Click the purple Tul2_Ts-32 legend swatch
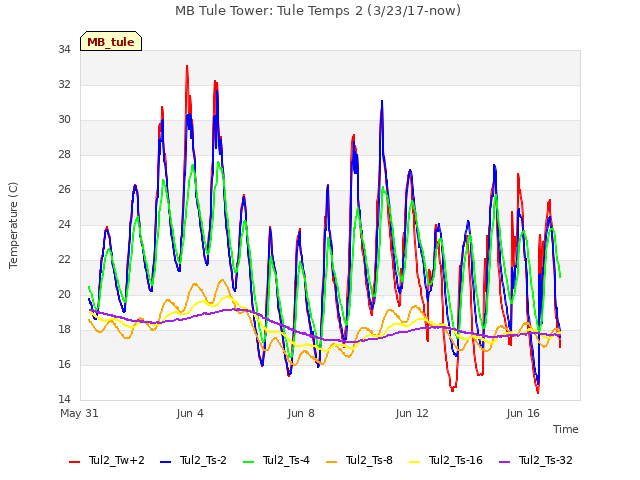The height and width of the screenshot is (480, 640). (504, 462)
